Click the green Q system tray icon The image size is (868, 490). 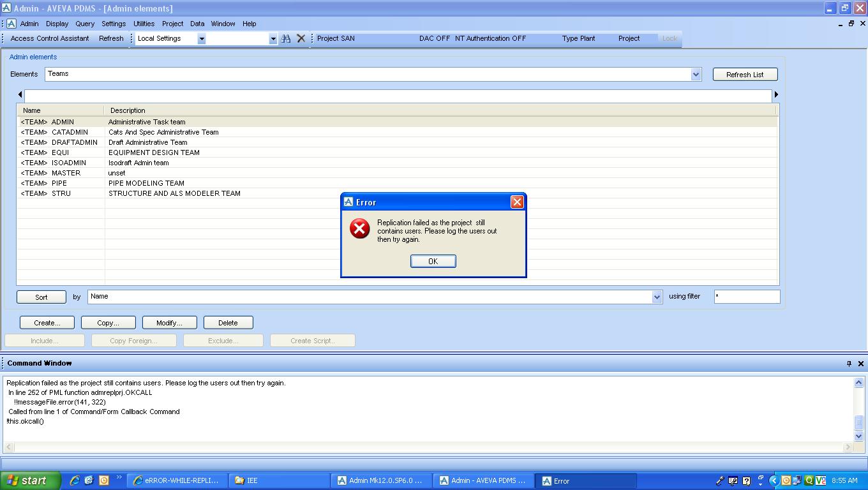809,480
